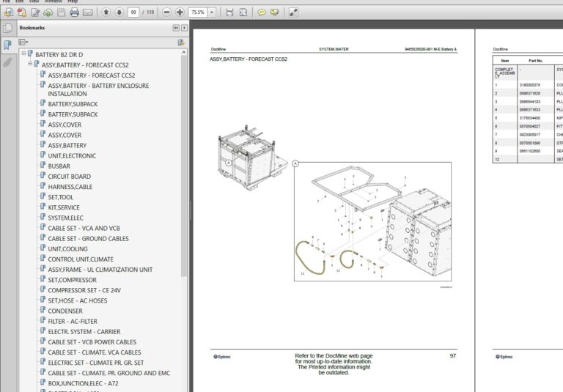
Task: Zoom in with the plus button
Action: 180,12
